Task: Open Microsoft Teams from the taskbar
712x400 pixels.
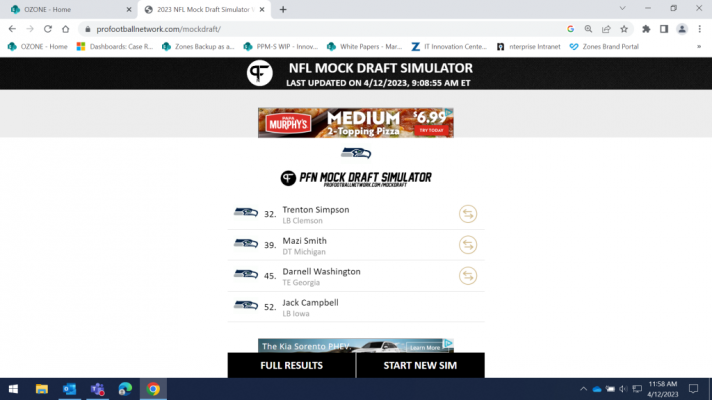Action: pos(97,389)
